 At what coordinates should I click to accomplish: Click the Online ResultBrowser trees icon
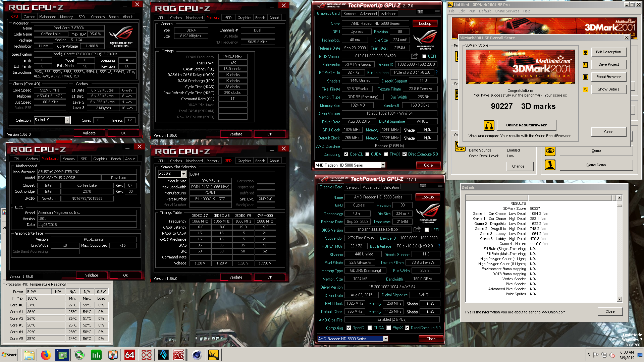tap(489, 125)
